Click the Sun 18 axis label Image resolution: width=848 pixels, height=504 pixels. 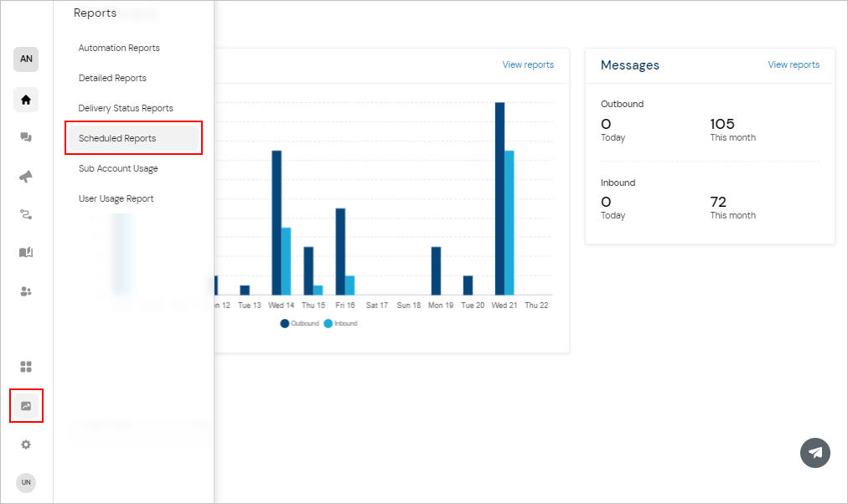point(409,306)
